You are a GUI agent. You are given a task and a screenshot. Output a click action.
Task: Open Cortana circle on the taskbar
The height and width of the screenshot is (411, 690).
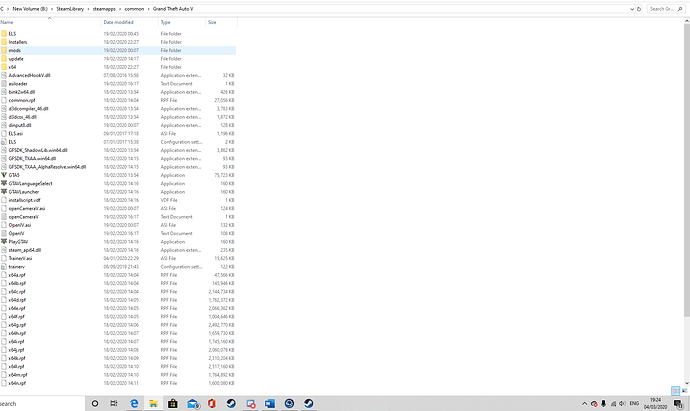(95, 404)
